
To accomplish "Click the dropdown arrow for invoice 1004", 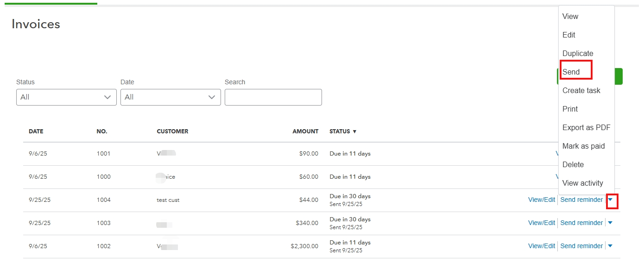I will pos(610,200).
